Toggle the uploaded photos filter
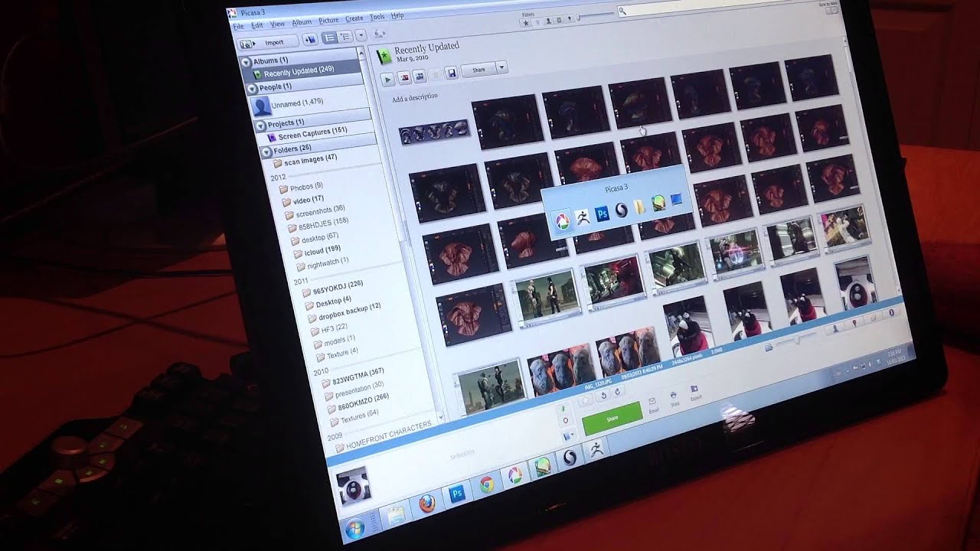980x551 pixels. point(537,21)
